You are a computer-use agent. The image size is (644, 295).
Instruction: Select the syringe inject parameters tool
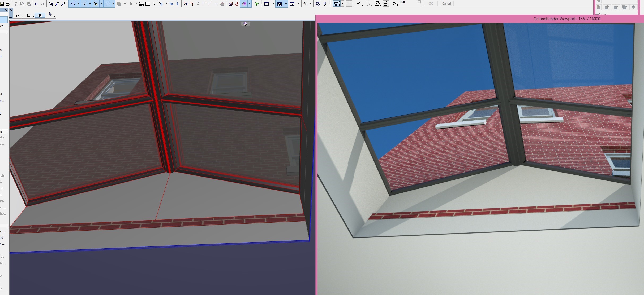[63, 4]
